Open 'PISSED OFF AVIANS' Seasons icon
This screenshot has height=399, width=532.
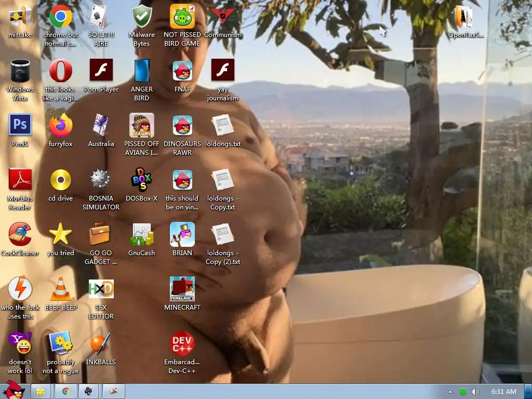(141, 135)
